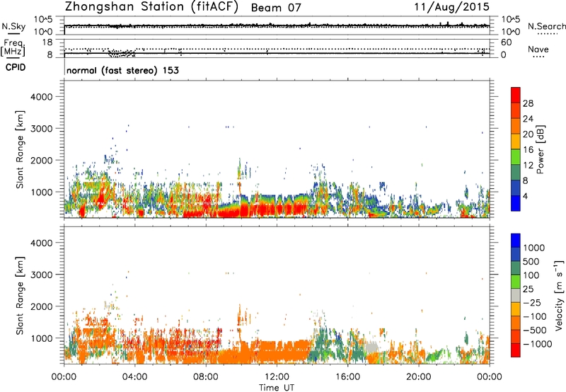Click the light green 12–16 dB colorbar segment
The width and height of the screenshot is (566, 392).
point(516,157)
